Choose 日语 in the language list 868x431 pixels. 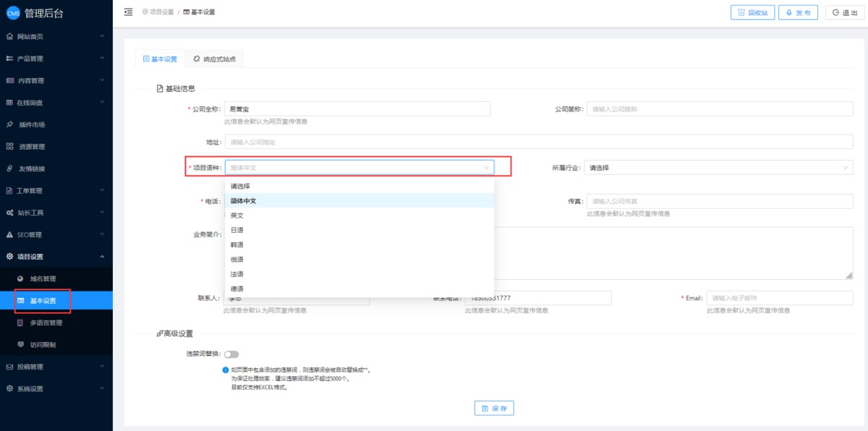(359, 230)
